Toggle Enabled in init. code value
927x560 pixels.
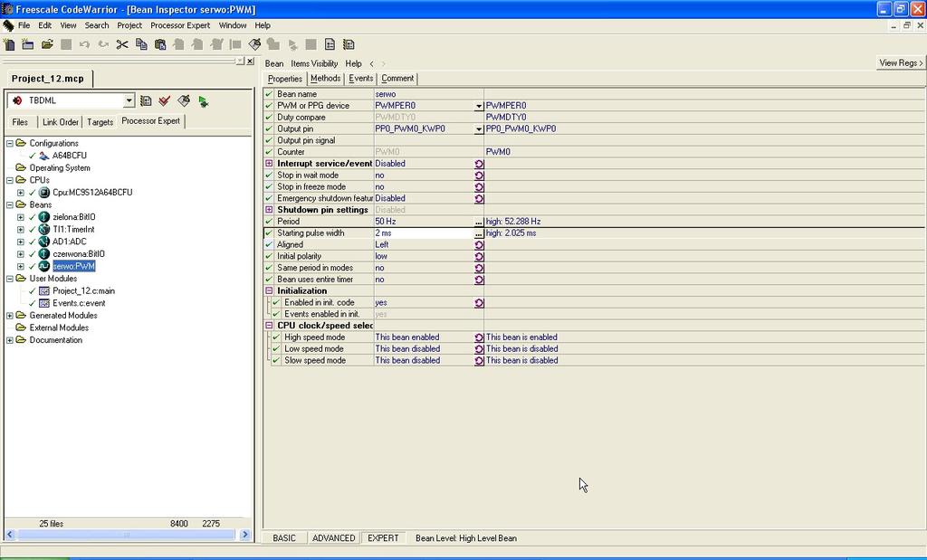pyautogui.click(x=479, y=302)
